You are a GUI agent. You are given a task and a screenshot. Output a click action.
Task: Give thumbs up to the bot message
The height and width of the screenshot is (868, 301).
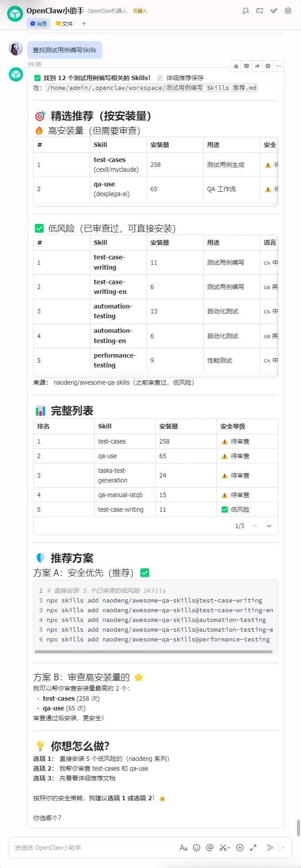click(236, 66)
